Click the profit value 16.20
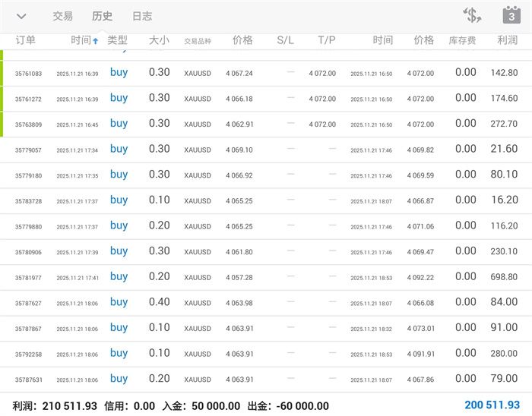This screenshot has width=532, height=416. (x=505, y=200)
